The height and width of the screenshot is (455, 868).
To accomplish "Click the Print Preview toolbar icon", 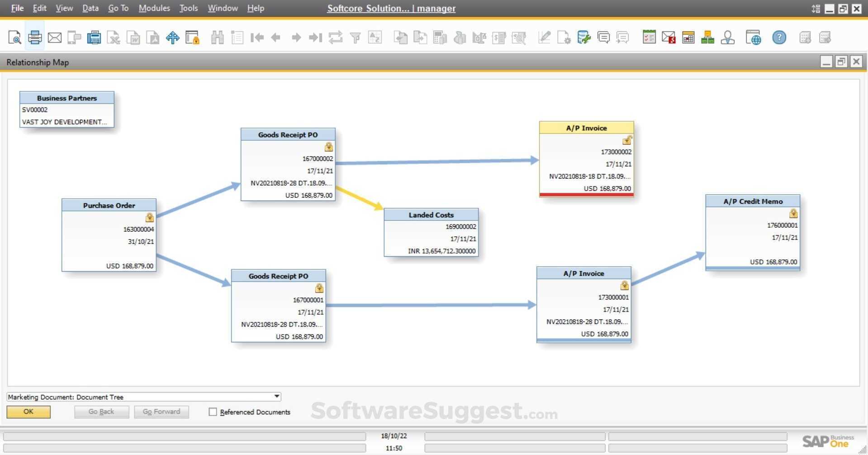I will click(14, 38).
